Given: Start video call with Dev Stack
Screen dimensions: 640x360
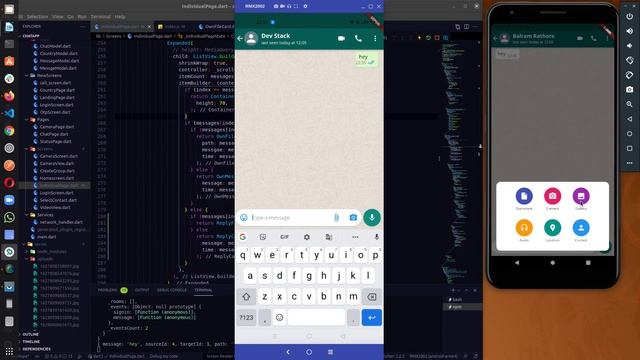Looking at the screenshot, I should click(x=341, y=38).
